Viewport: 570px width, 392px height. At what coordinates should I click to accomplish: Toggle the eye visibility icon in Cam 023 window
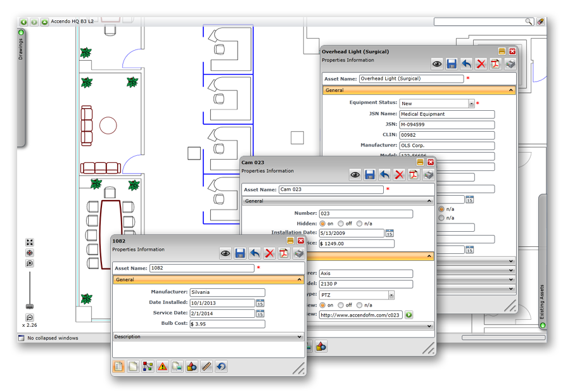coord(355,175)
